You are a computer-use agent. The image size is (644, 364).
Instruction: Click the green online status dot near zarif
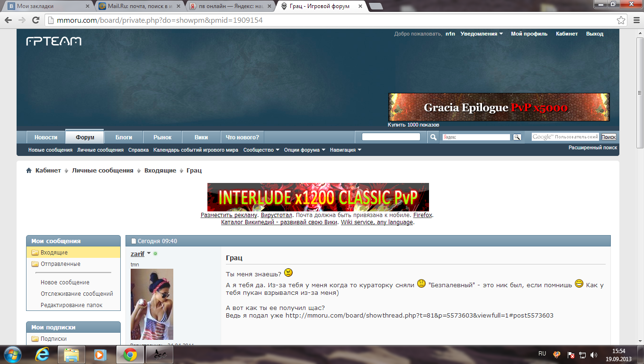click(x=155, y=254)
